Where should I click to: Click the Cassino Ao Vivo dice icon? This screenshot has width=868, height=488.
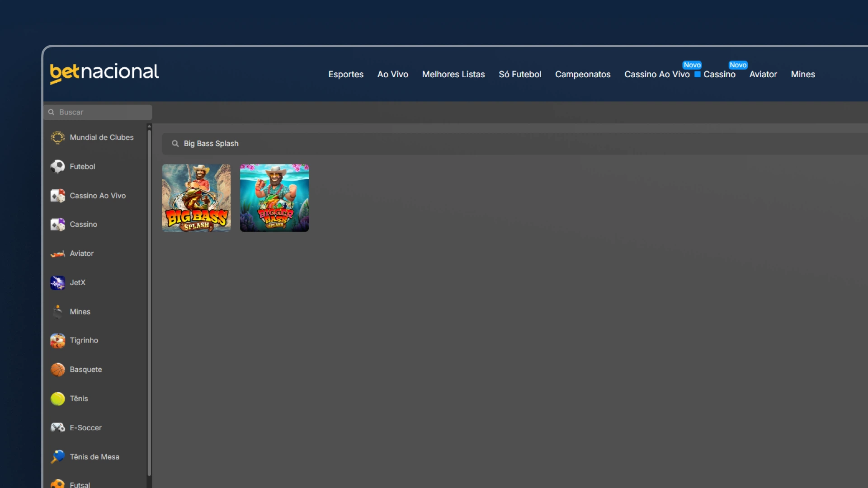pyautogui.click(x=57, y=196)
